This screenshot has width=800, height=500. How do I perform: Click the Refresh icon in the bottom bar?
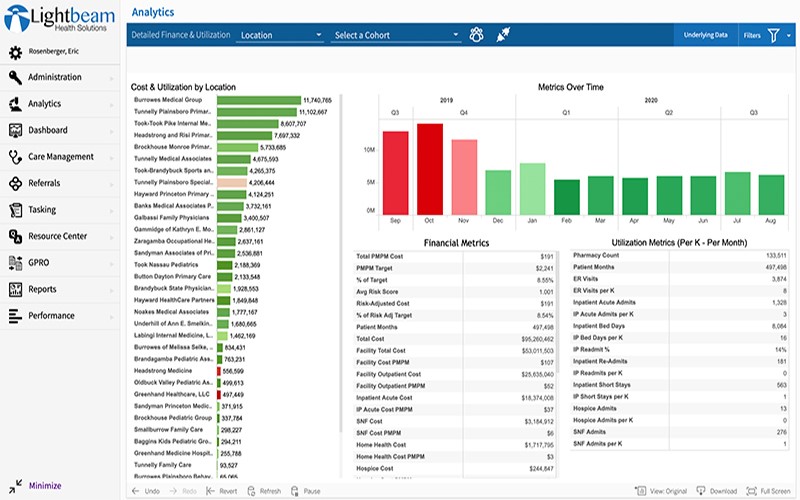(x=251, y=491)
